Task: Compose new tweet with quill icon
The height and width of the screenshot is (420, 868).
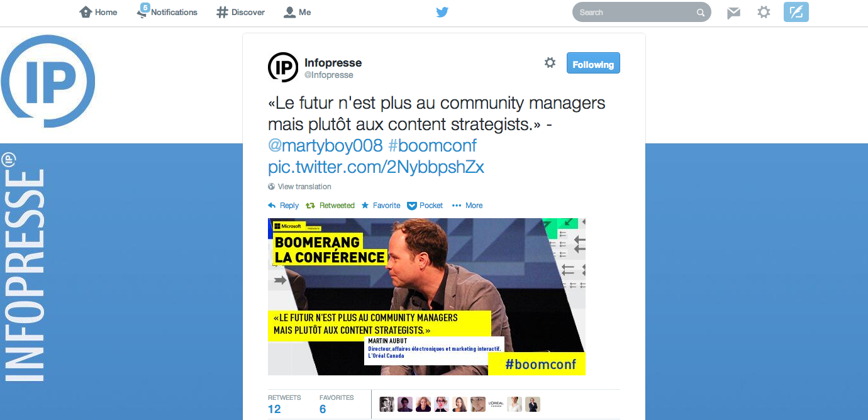Action: coord(796,12)
